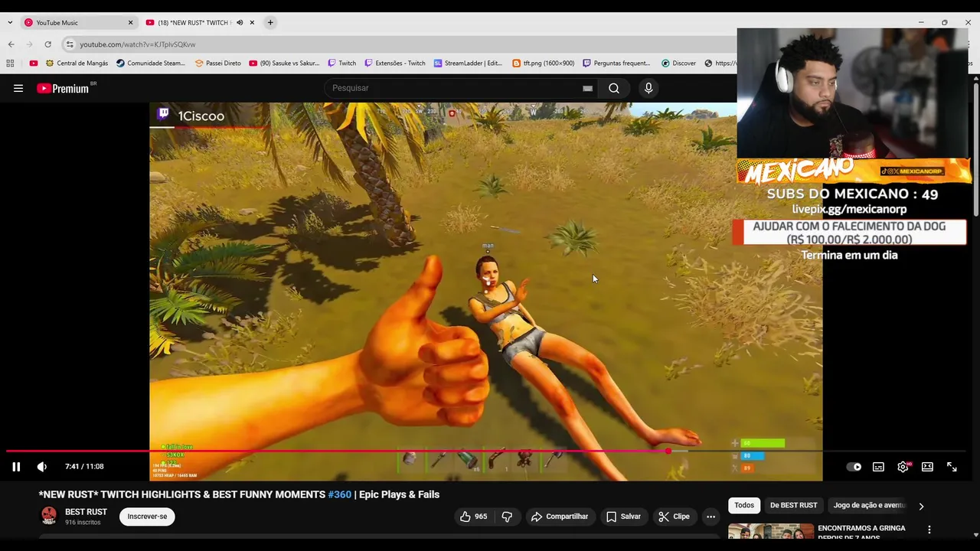Open Extensões - Twitch bookmark
This screenshot has width=980, height=551.
[395, 64]
